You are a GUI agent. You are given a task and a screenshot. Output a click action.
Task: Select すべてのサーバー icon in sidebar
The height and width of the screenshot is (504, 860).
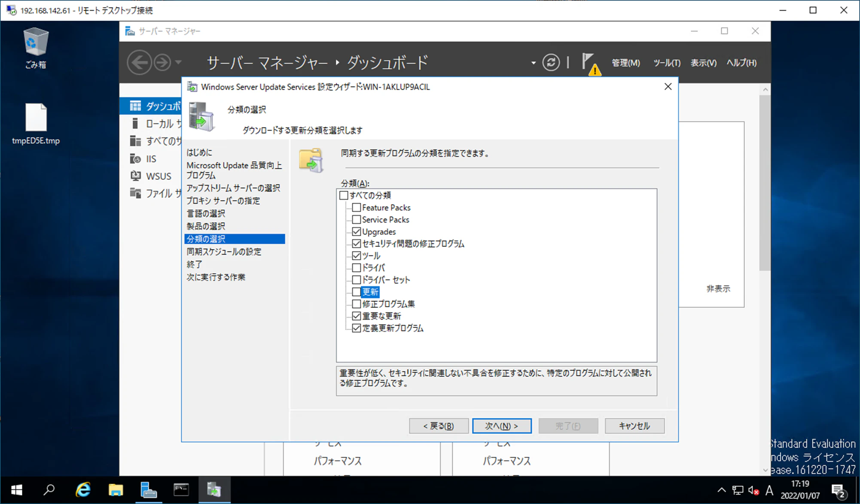[x=135, y=141]
